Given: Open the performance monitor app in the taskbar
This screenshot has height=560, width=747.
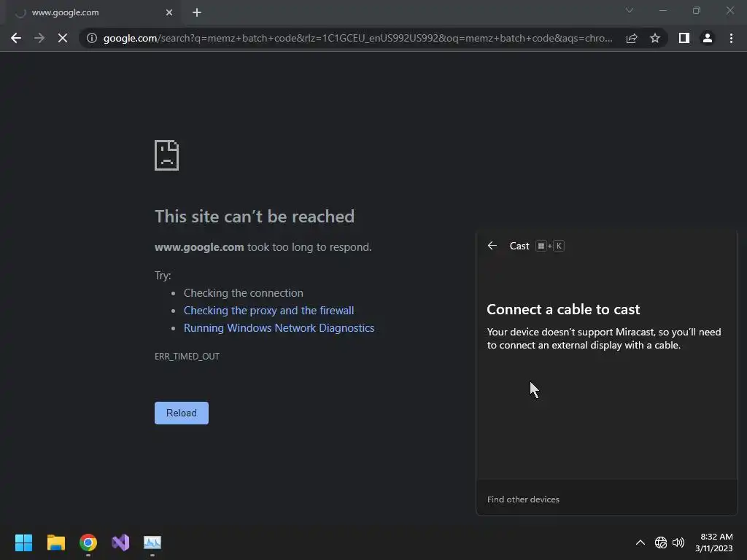Looking at the screenshot, I should coord(152,542).
